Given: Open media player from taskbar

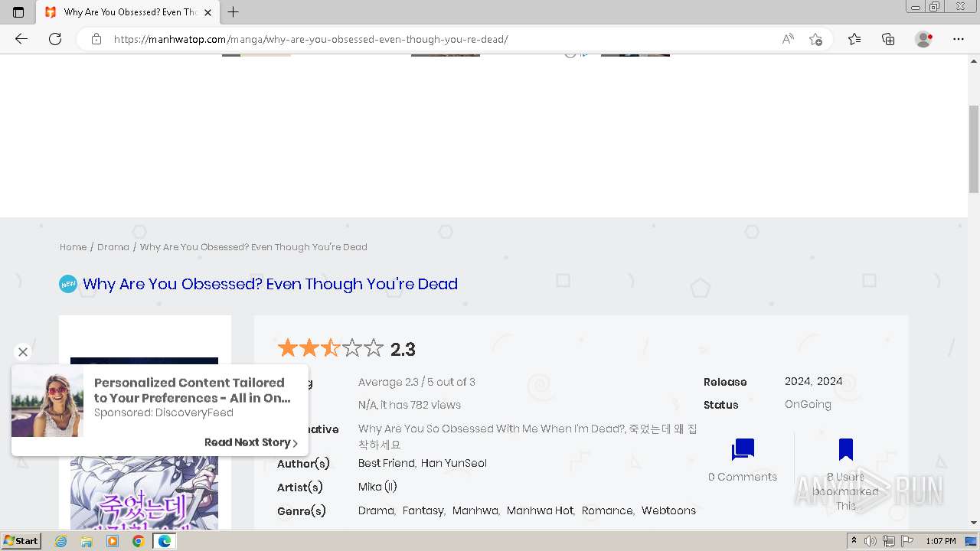Looking at the screenshot, I should pyautogui.click(x=113, y=541).
